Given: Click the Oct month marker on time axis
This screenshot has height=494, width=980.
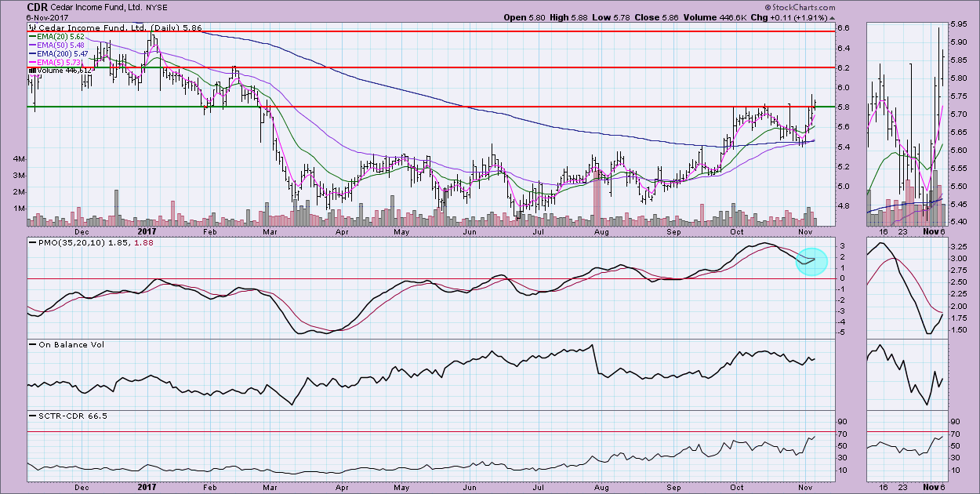Looking at the screenshot, I should pos(736,232).
